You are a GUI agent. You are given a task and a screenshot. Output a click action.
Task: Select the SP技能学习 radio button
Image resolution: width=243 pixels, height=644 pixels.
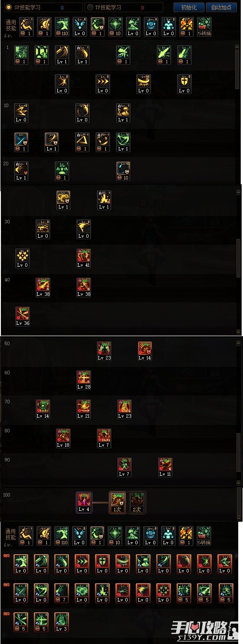pos(9,7)
